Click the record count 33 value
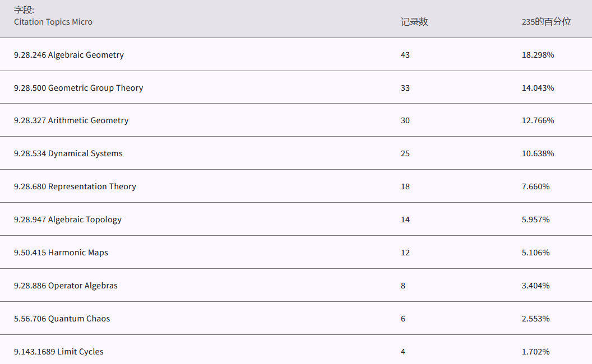The height and width of the screenshot is (364, 592). (405, 88)
